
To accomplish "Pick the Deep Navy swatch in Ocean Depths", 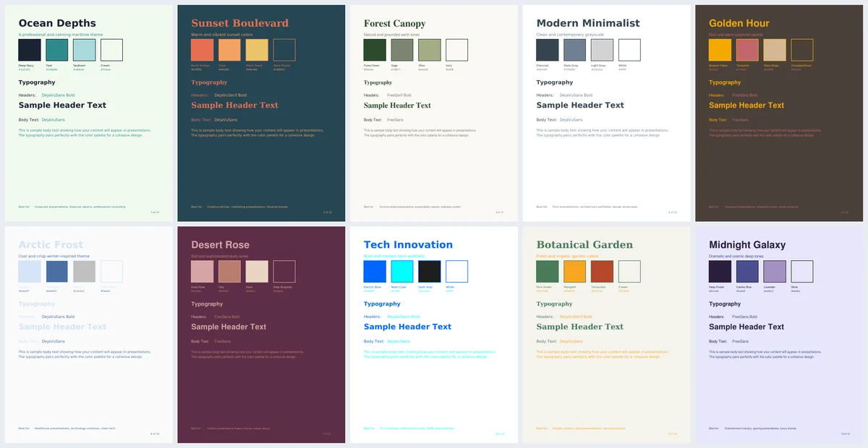I will tap(30, 50).
